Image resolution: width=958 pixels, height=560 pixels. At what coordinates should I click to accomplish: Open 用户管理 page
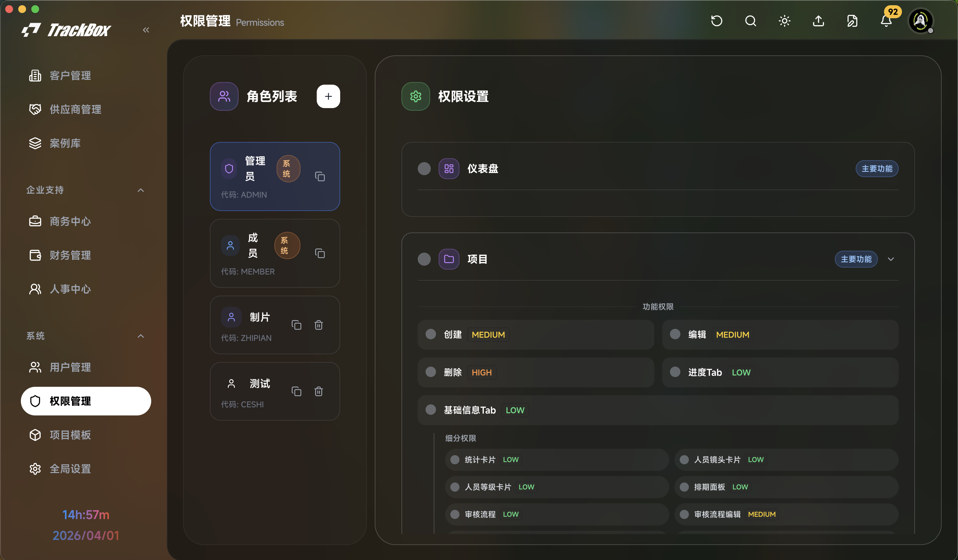[85, 367]
